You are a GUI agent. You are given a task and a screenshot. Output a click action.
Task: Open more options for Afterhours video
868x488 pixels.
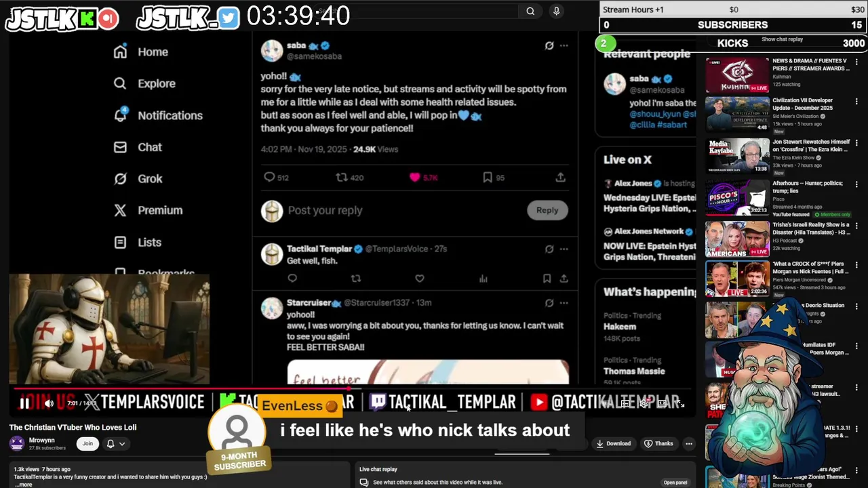pos(856,184)
